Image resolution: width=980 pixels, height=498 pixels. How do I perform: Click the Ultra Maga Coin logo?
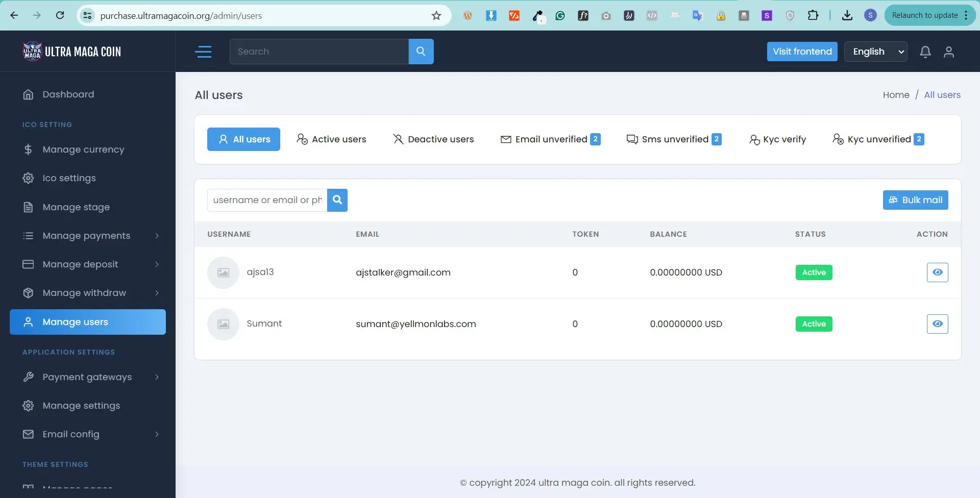pos(72,52)
